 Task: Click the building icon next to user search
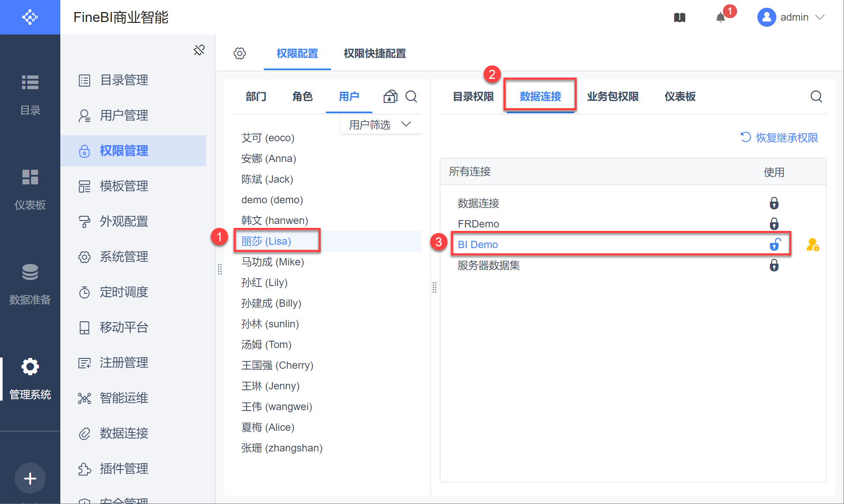click(x=390, y=96)
